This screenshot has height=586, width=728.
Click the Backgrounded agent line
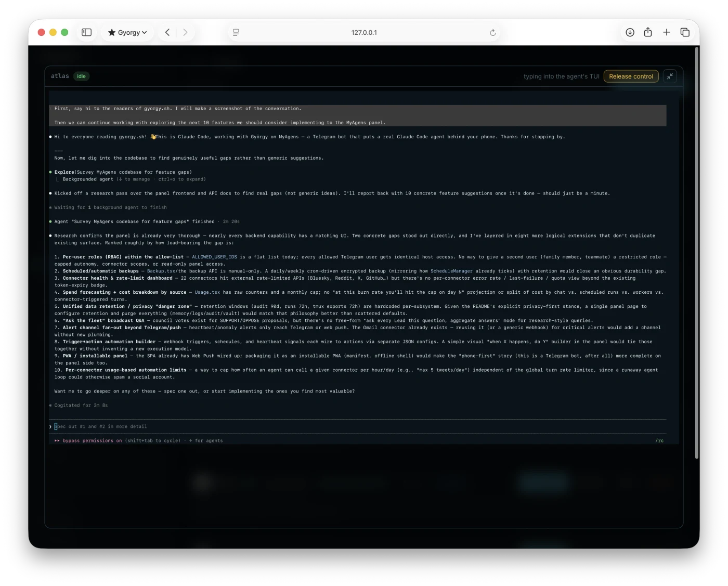click(x=134, y=179)
